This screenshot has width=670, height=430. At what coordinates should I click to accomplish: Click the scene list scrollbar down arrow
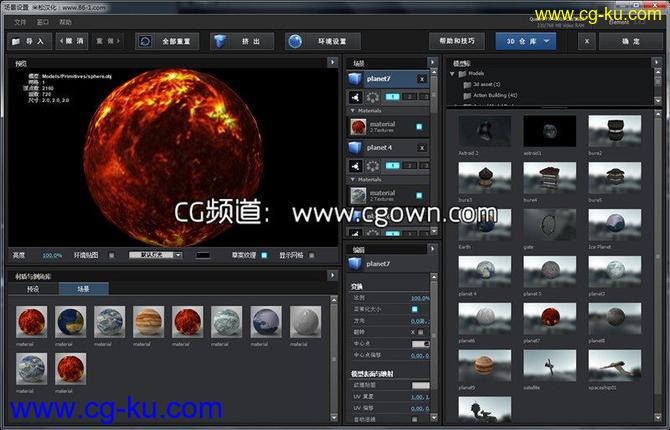[434, 231]
